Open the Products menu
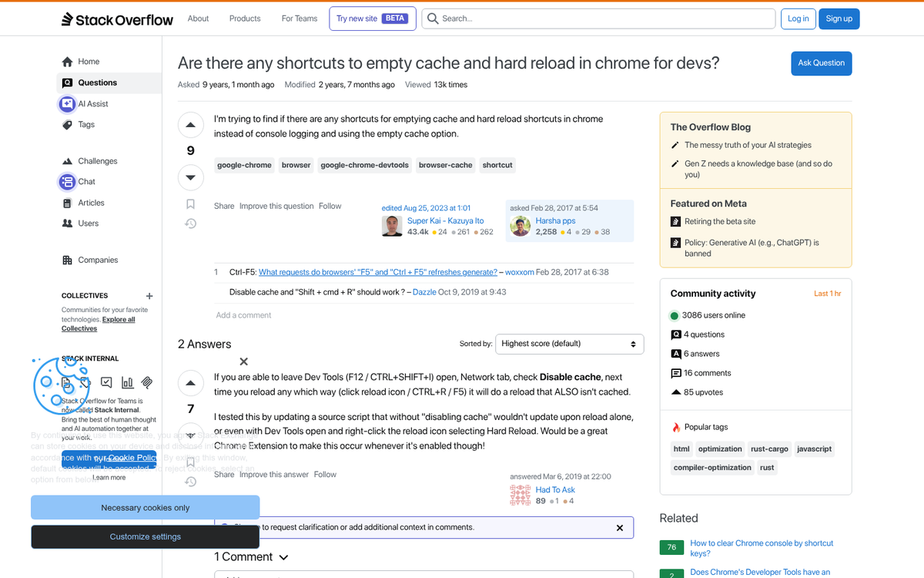The height and width of the screenshot is (578, 924). pyautogui.click(x=244, y=18)
